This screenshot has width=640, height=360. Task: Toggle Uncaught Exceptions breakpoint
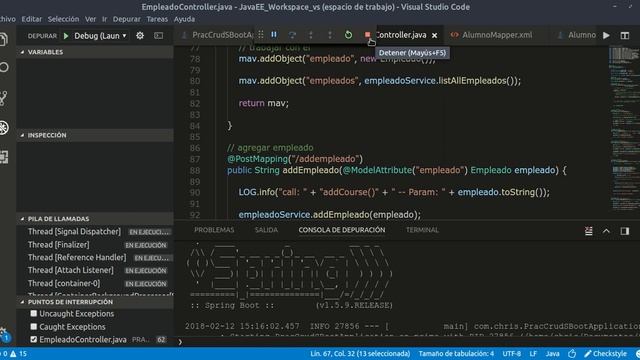34,313
